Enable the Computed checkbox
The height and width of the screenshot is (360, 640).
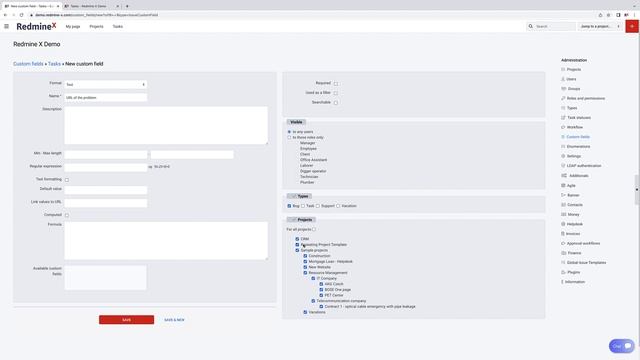[67, 215]
